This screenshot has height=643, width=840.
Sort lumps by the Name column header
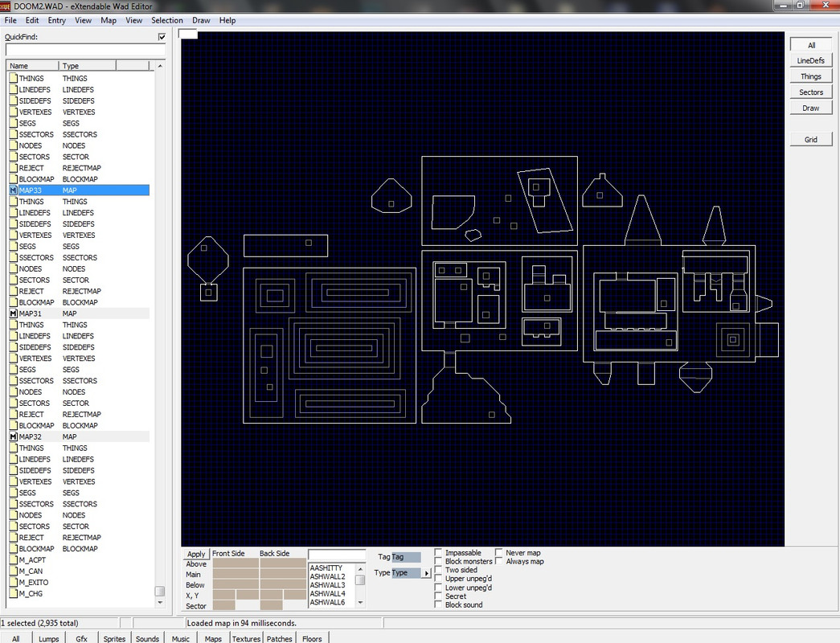[33, 65]
